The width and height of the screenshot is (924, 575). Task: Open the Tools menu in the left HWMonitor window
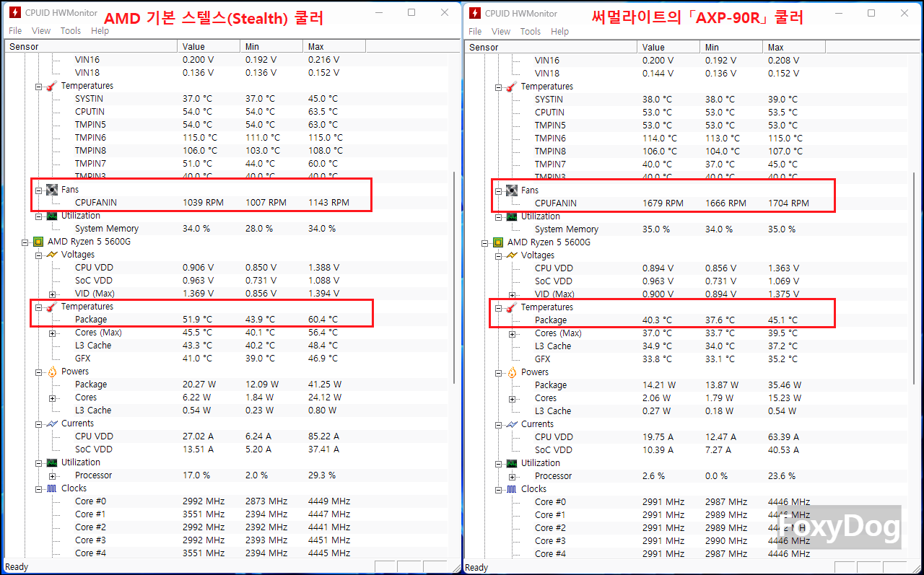(71, 31)
